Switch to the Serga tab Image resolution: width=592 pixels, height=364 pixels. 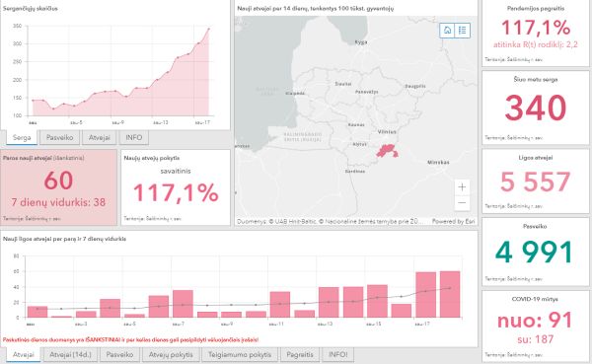click(22, 137)
